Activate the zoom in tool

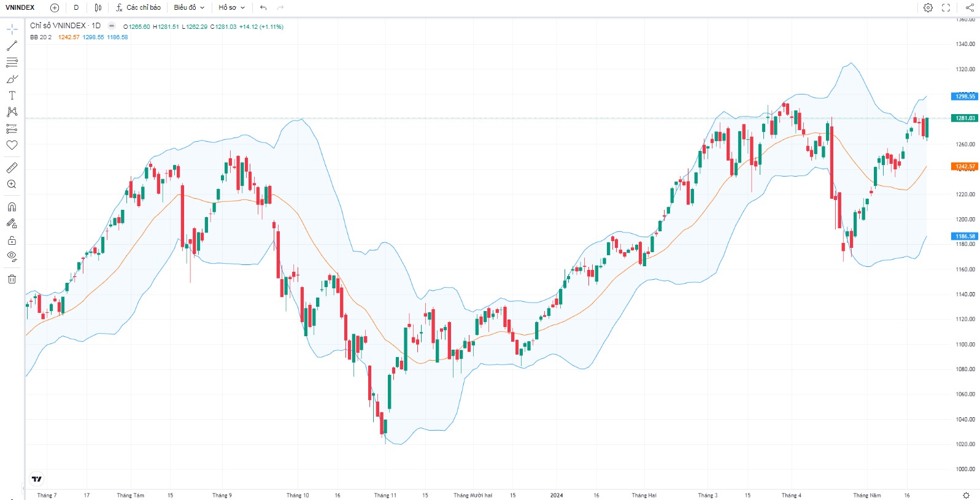click(x=12, y=184)
